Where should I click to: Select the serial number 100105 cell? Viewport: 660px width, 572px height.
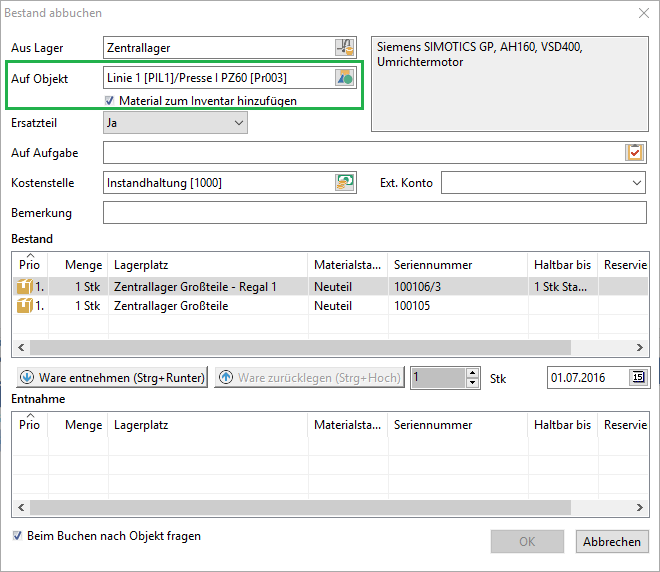458,306
